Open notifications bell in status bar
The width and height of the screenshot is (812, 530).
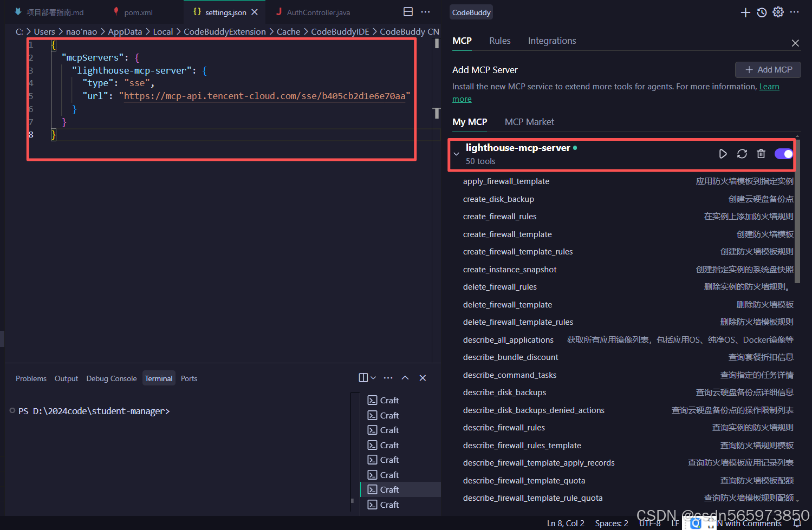tap(797, 524)
